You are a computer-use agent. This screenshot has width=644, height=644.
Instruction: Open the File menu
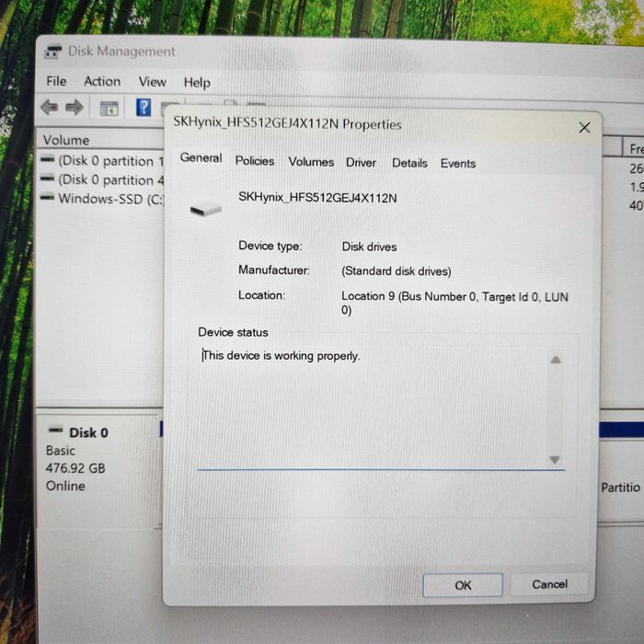(56, 81)
